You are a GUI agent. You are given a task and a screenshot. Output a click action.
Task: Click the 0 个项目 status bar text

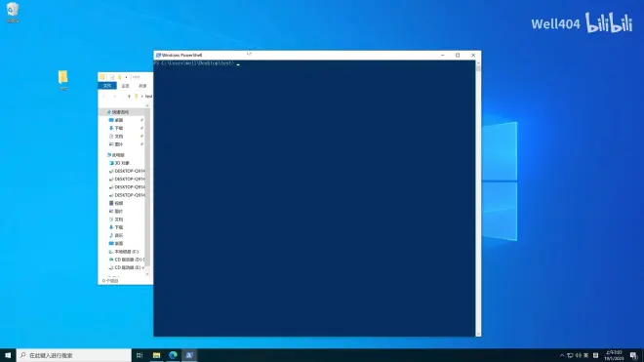pyautogui.click(x=110, y=281)
